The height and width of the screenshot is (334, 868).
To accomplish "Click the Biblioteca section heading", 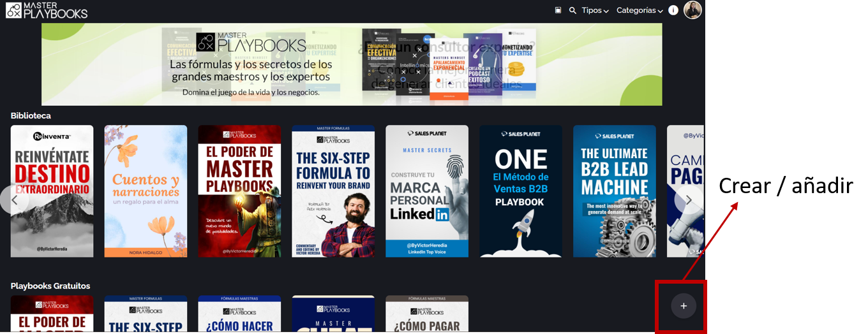I will (31, 115).
